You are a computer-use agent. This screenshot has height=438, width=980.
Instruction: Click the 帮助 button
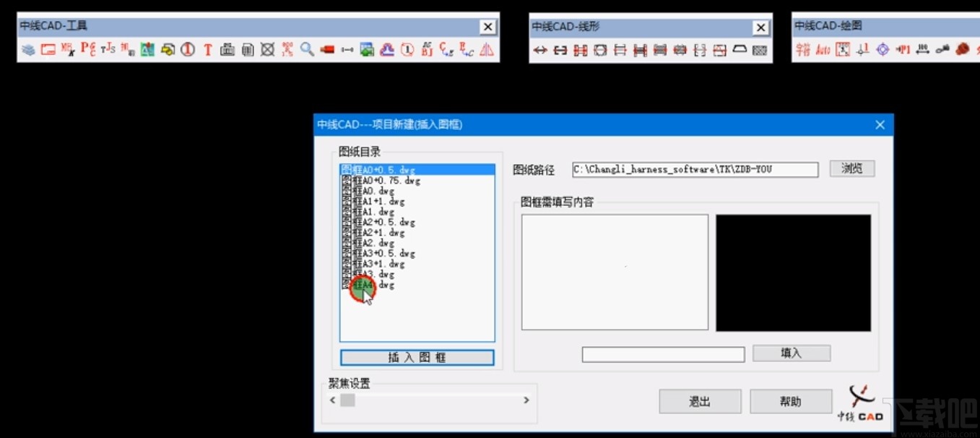coord(791,401)
